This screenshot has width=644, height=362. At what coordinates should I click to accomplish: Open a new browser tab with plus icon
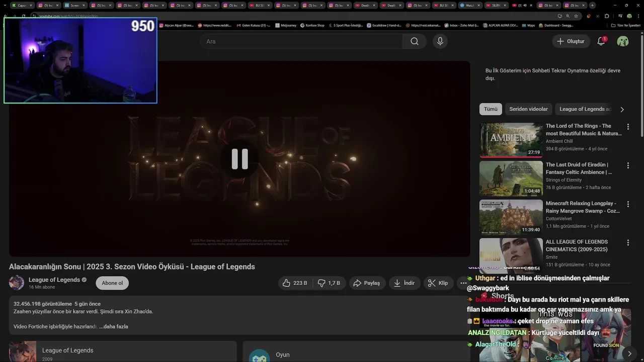[592, 6]
